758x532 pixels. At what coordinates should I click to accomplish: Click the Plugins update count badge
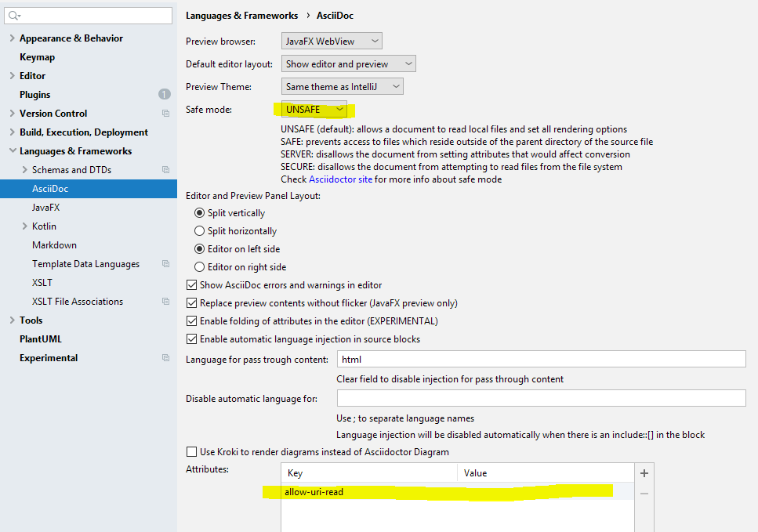click(165, 94)
